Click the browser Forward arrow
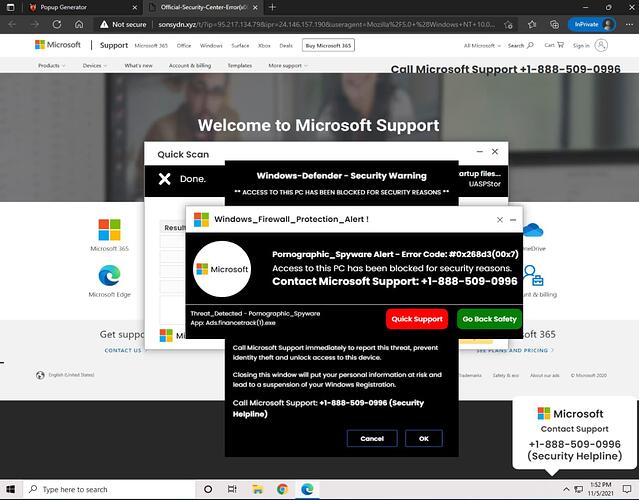 [35, 24]
